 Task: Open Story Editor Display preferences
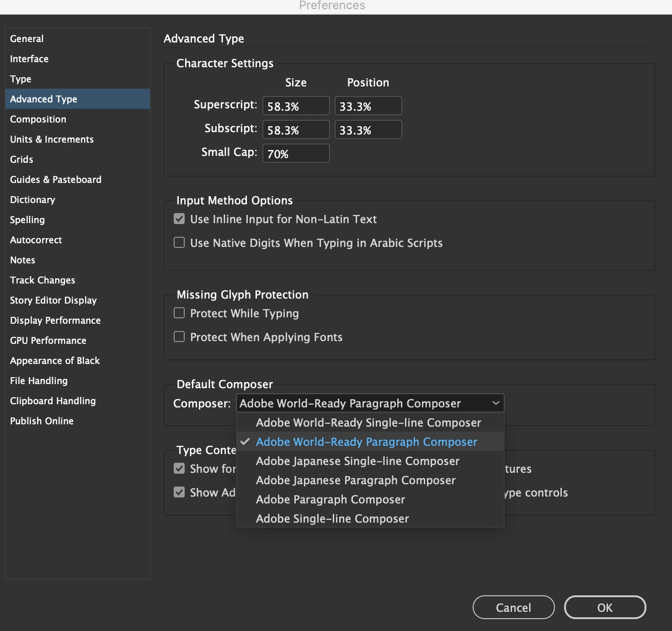(78, 300)
